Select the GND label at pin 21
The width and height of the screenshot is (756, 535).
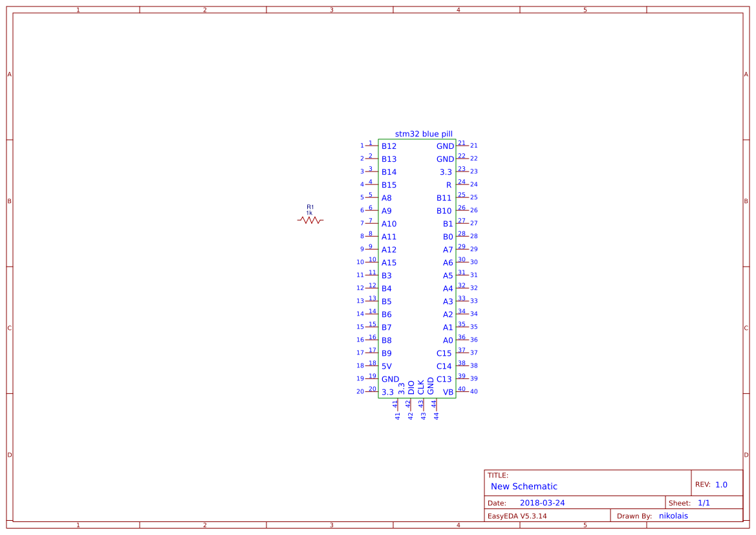click(x=445, y=146)
